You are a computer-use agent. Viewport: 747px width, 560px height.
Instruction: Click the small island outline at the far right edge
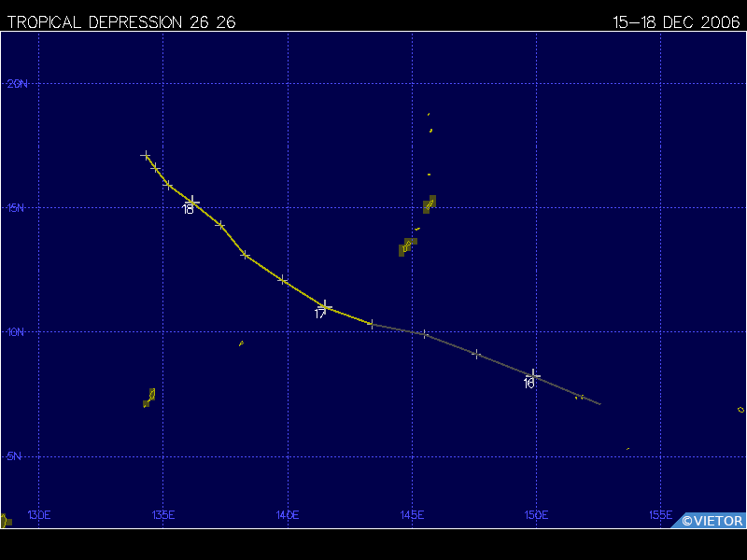[740, 410]
